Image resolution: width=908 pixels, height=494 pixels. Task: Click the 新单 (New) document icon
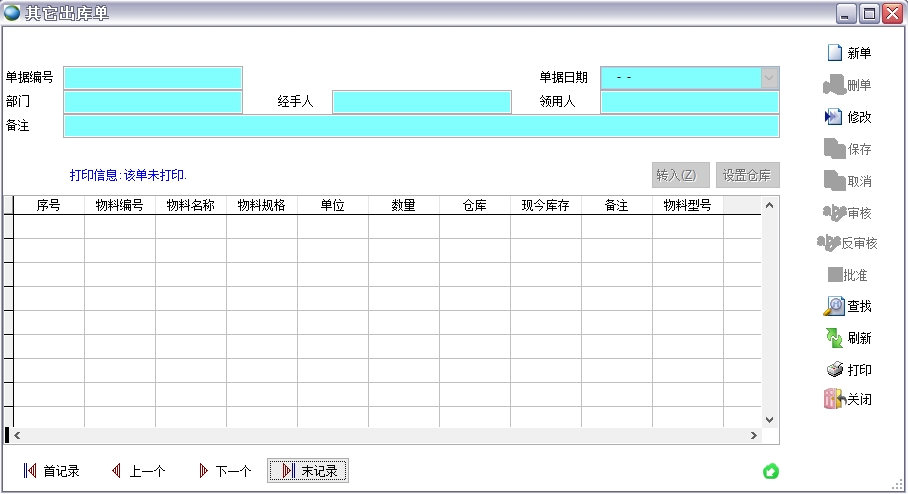point(835,53)
